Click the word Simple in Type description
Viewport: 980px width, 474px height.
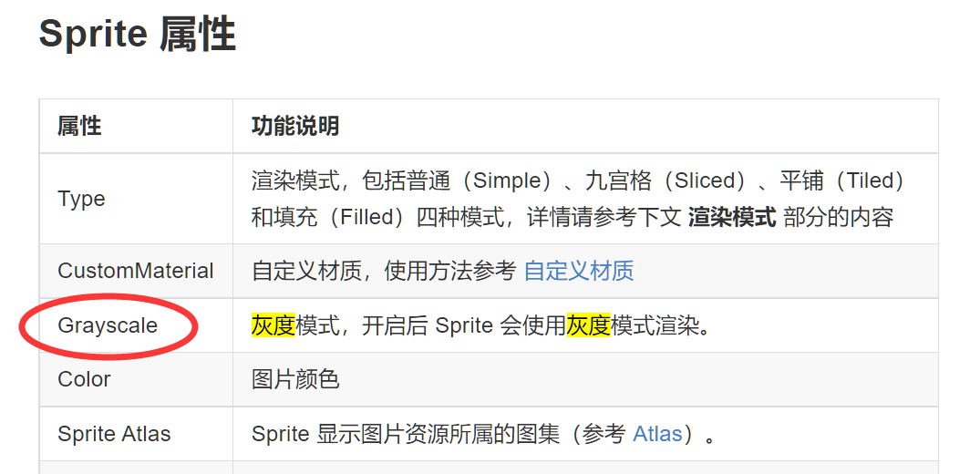(509, 180)
